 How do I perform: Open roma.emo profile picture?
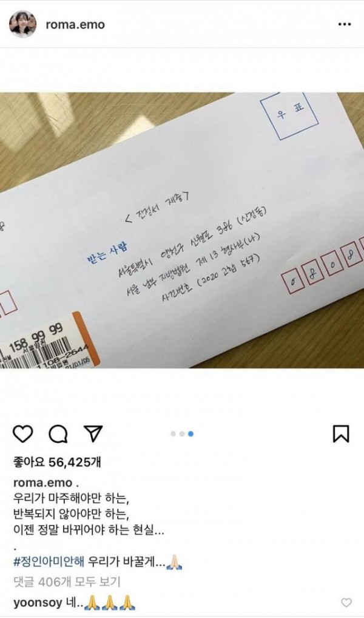click(23, 24)
